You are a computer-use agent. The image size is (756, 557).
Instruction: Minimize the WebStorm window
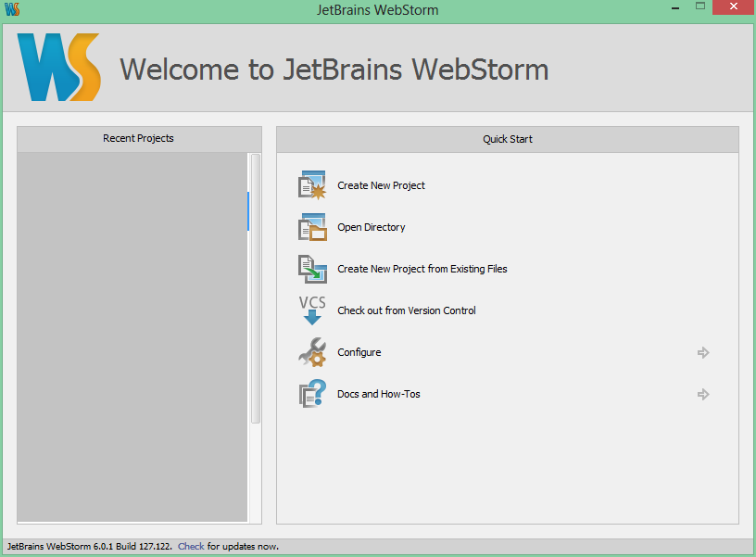pos(675,7)
